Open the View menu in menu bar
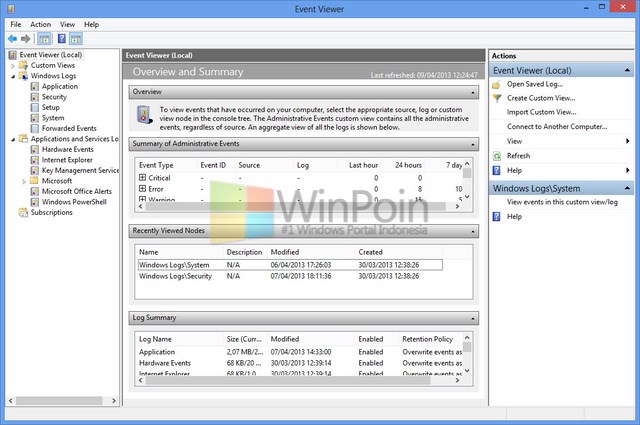 [x=67, y=24]
